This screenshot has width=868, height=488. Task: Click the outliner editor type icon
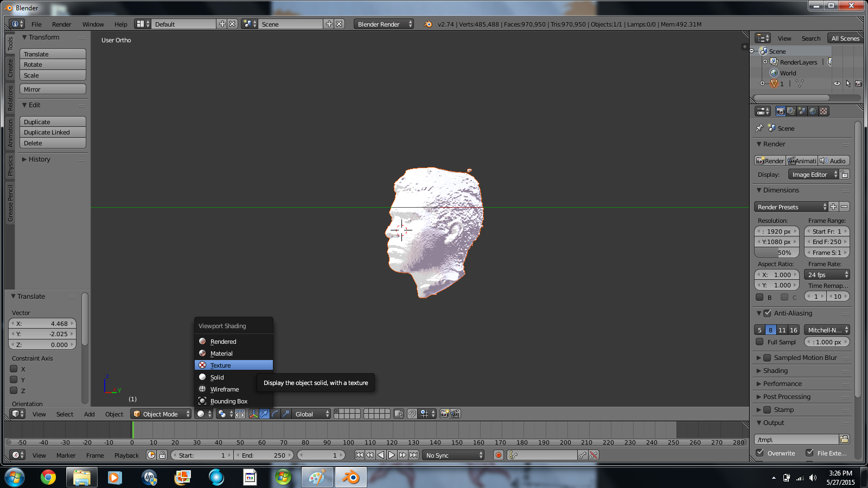tap(763, 38)
